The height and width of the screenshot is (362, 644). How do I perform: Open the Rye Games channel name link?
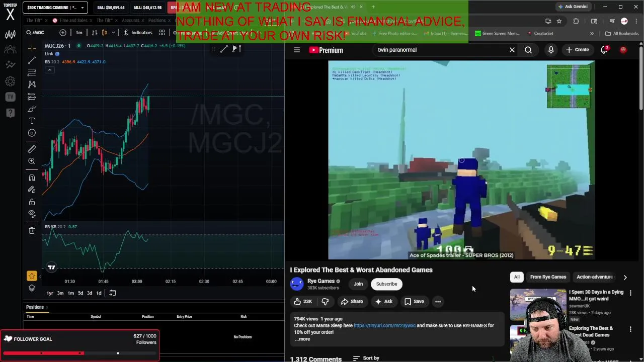pyautogui.click(x=321, y=281)
